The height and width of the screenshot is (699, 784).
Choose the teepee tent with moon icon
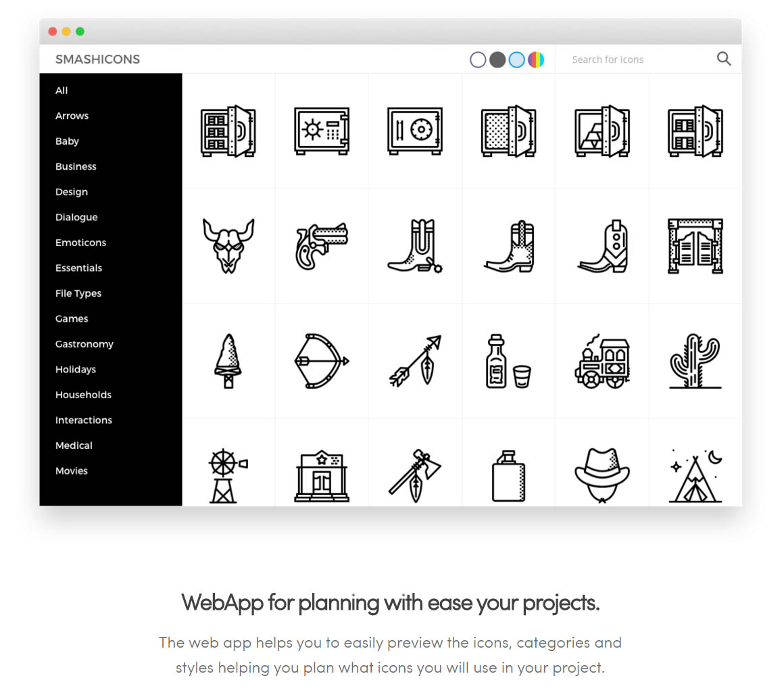point(695,475)
